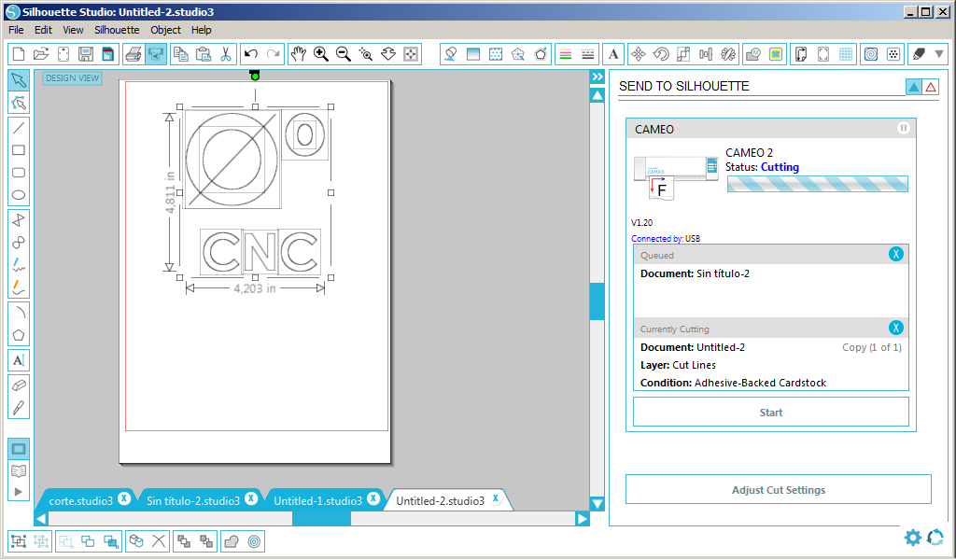Open the Rotate panel icon
The height and width of the screenshot is (560, 956).
[x=661, y=54]
